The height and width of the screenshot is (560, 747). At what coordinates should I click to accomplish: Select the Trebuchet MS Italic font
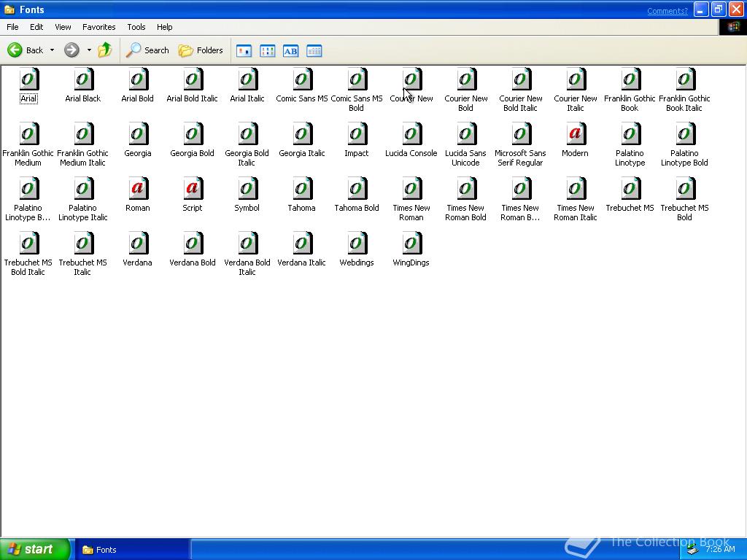click(83, 244)
